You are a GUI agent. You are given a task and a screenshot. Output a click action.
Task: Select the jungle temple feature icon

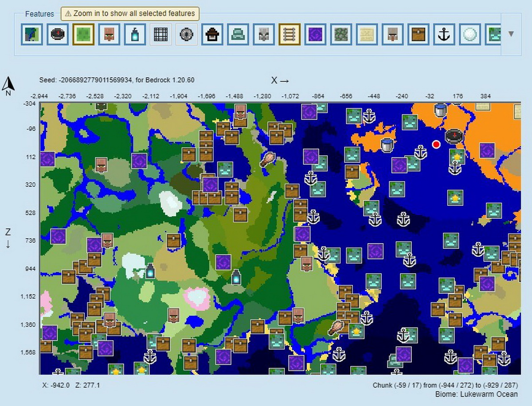[x=340, y=34]
